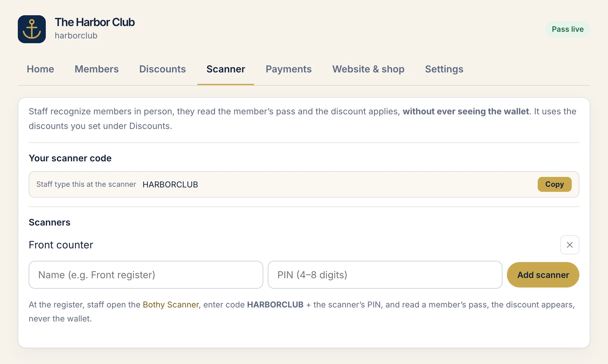Screen dimensions: 608x364
Task: Open the Bothy Scanner link
Action: [x=171, y=305]
